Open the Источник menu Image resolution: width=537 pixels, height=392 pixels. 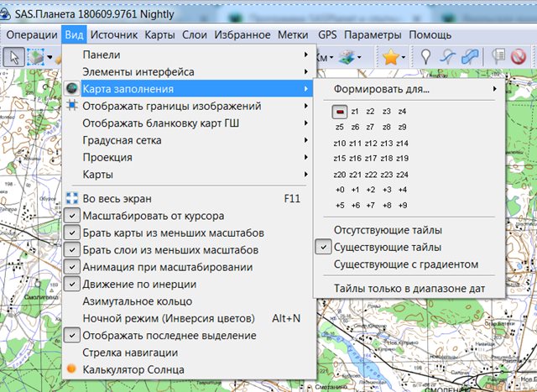point(114,34)
